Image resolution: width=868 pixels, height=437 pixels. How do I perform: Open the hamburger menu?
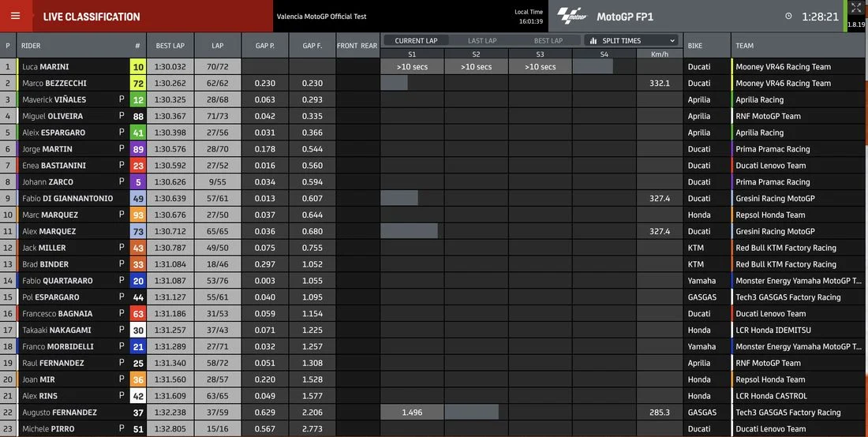click(x=16, y=16)
